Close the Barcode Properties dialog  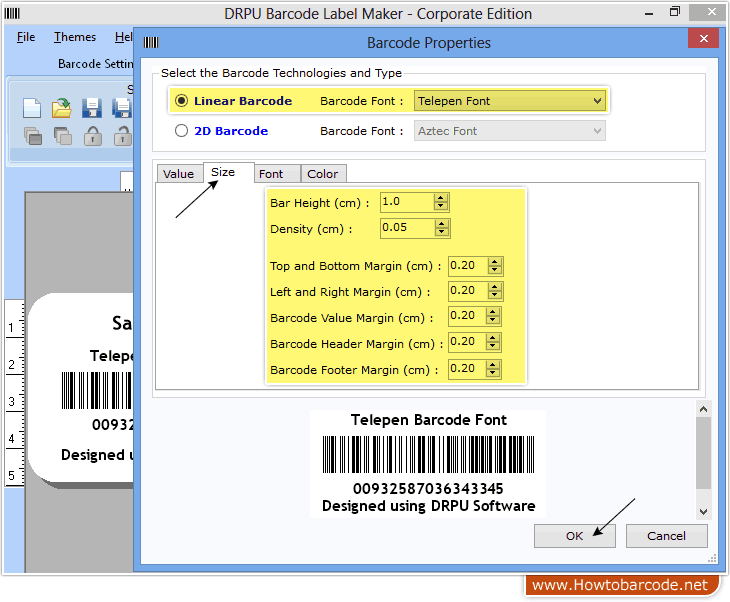pos(703,38)
